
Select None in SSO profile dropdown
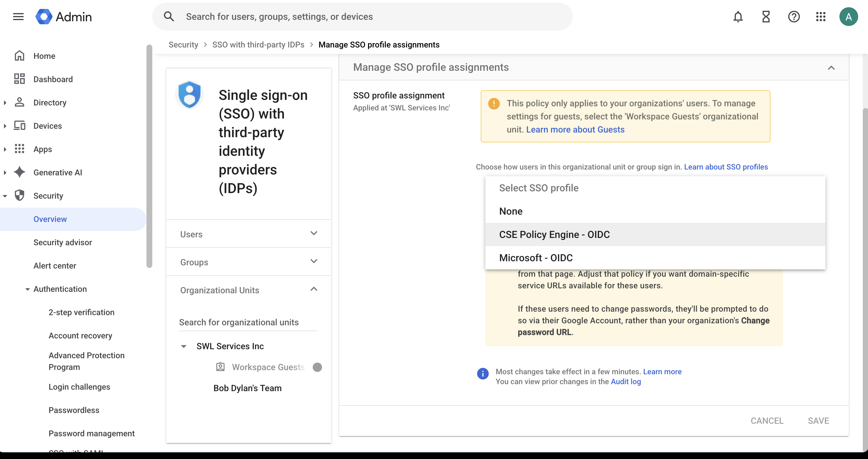(655, 211)
